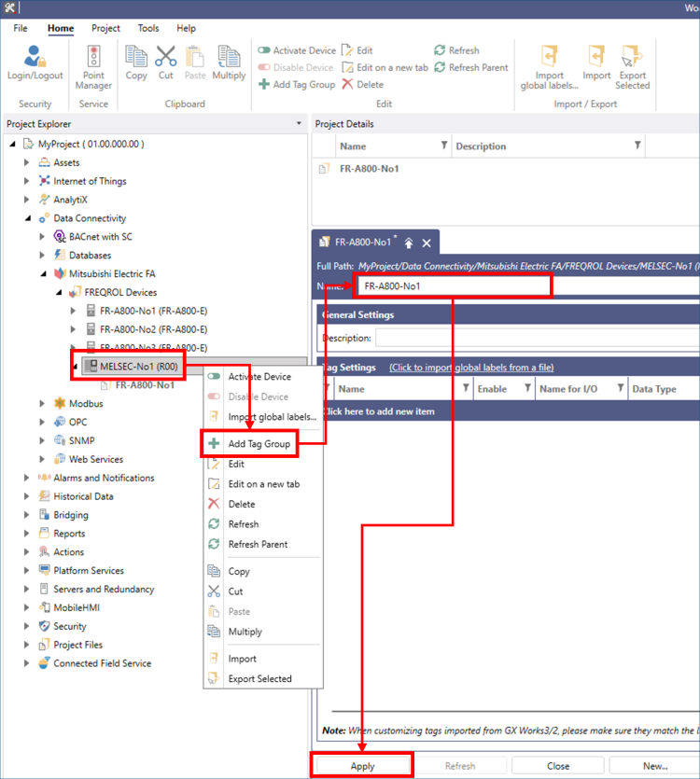Click the Copy icon in the ribbon Clipboard group
Screen dimensions: 700x779
[136, 63]
